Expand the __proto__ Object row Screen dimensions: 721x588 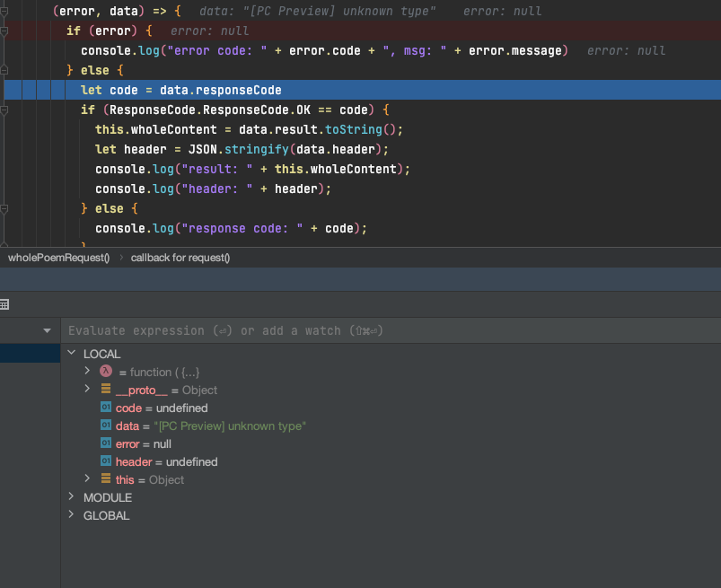(x=87, y=389)
